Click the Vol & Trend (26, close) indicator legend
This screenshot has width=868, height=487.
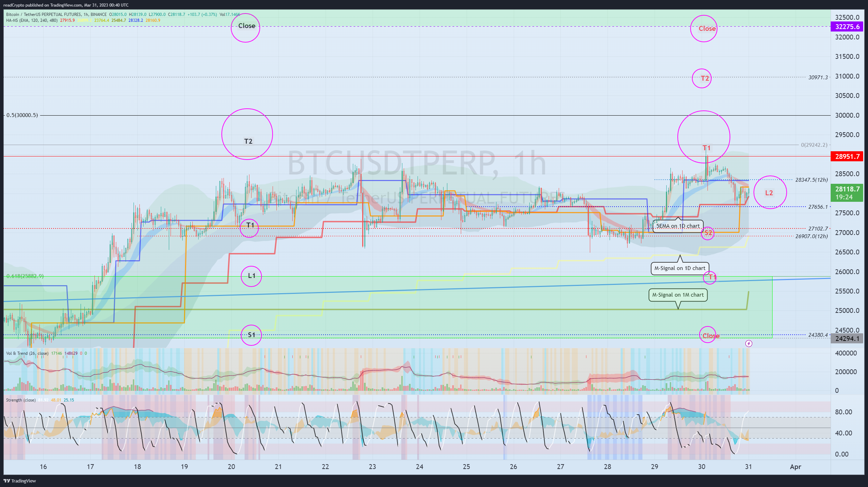click(27, 353)
